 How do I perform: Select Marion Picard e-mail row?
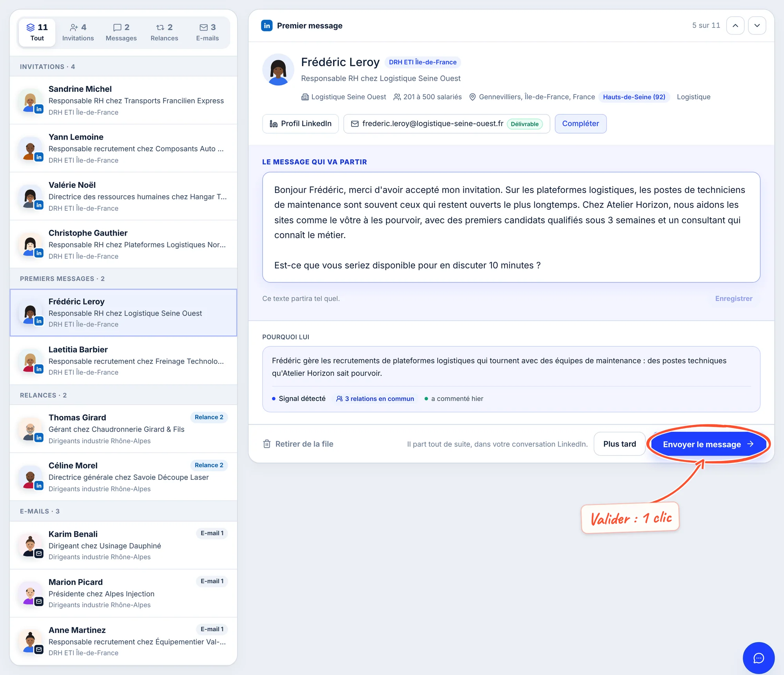click(123, 593)
